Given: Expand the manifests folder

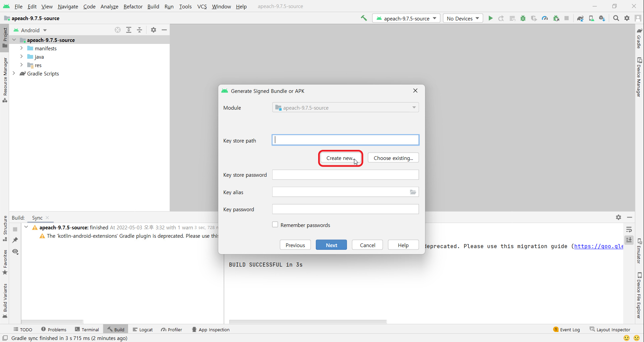Looking at the screenshot, I should (x=21, y=48).
